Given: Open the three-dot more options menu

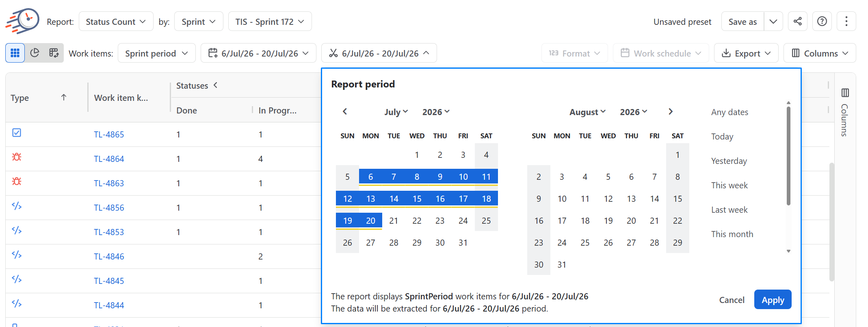Looking at the screenshot, I should [x=846, y=21].
